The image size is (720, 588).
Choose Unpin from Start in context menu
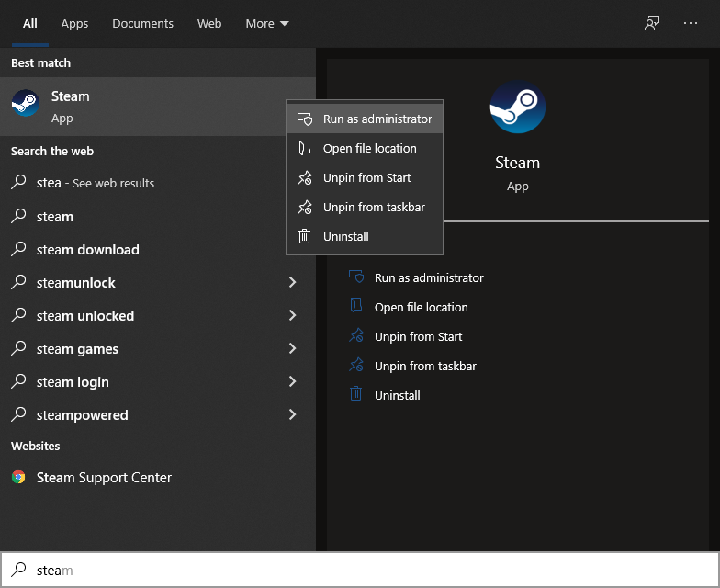coord(366,177)
